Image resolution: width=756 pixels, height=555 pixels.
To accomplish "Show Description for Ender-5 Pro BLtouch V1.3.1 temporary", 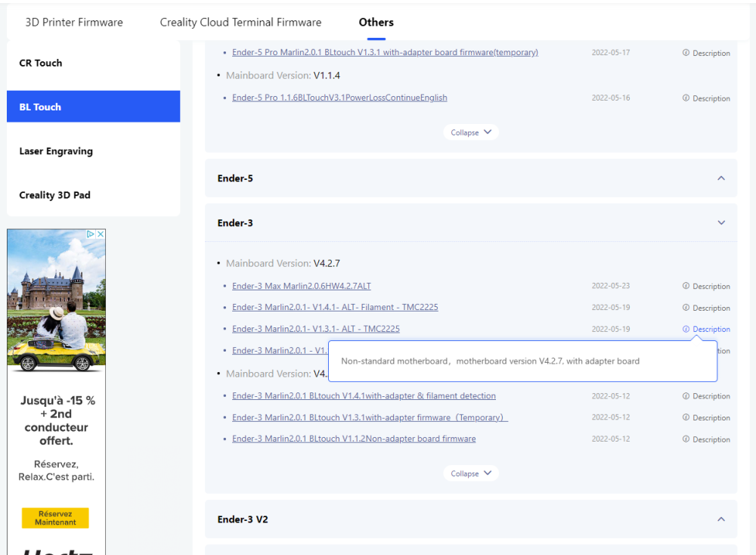I will click(706, 53).
